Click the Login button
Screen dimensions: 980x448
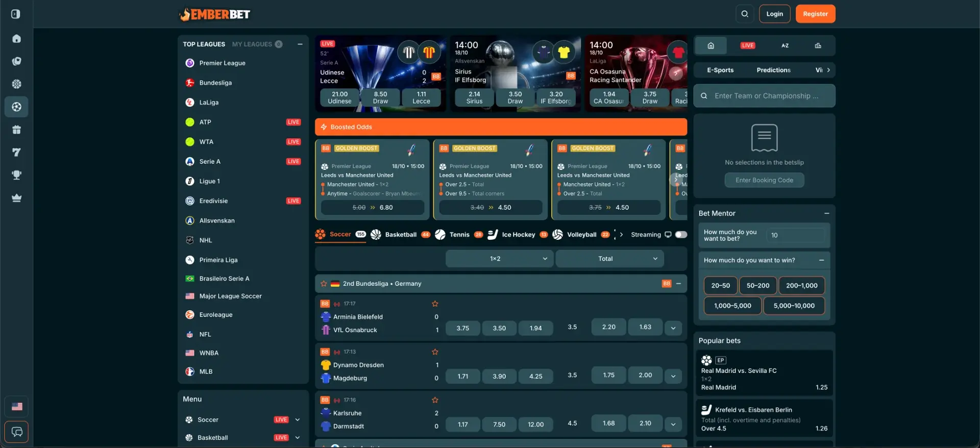tap(774, 14)
